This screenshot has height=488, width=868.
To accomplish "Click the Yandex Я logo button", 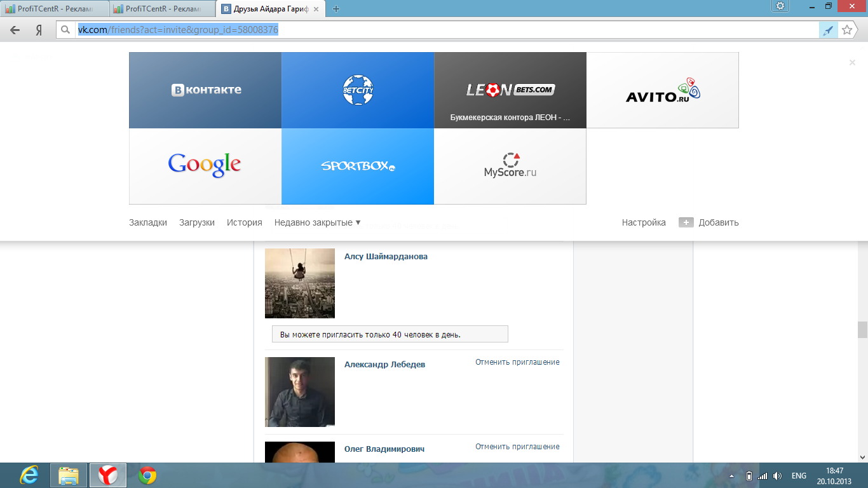I will [39, 30].
